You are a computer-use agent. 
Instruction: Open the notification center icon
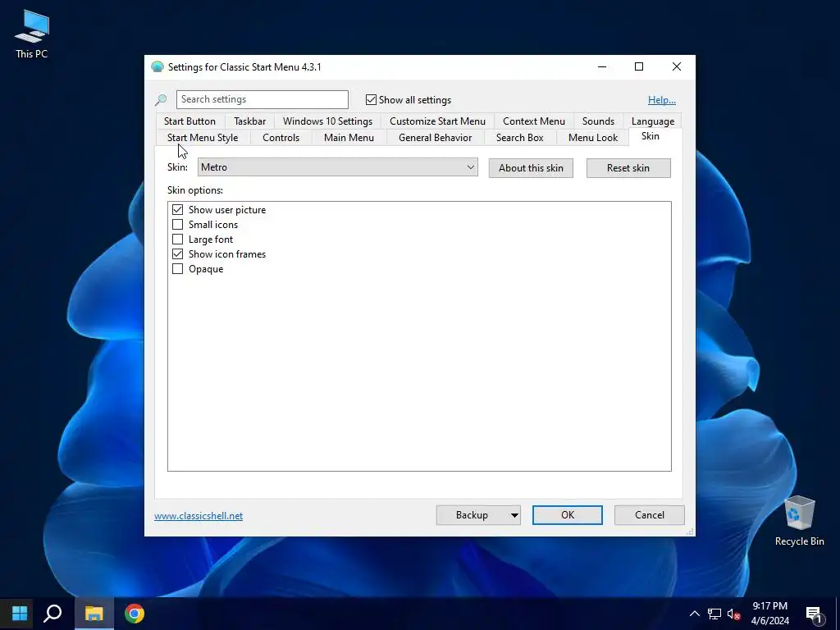click(x=814, y=614)
